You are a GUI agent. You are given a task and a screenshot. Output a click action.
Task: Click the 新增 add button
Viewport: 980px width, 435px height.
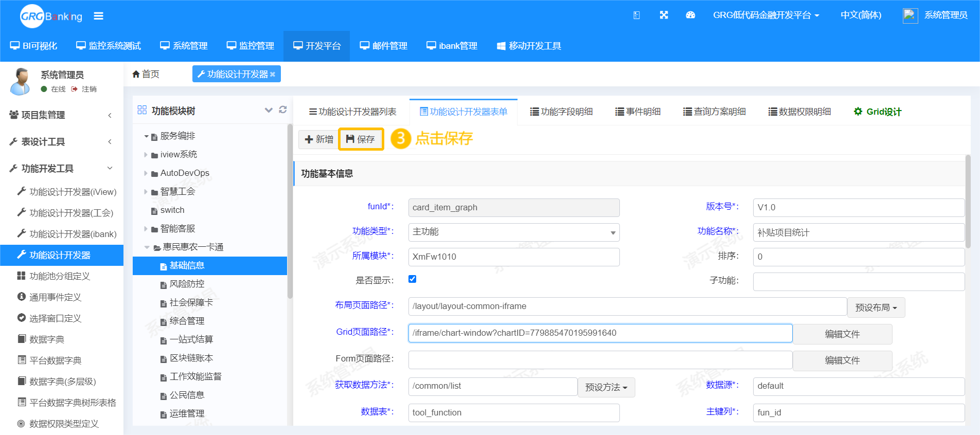click(x=319, y=139)
